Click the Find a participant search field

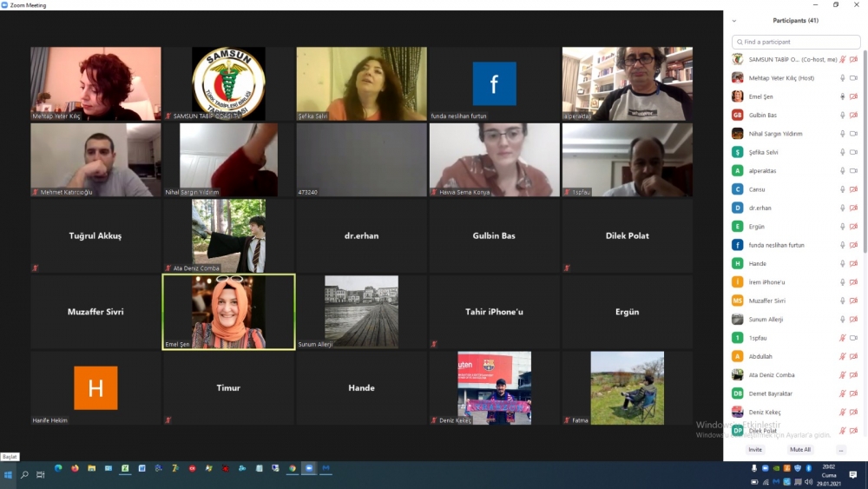click(796, 42)
